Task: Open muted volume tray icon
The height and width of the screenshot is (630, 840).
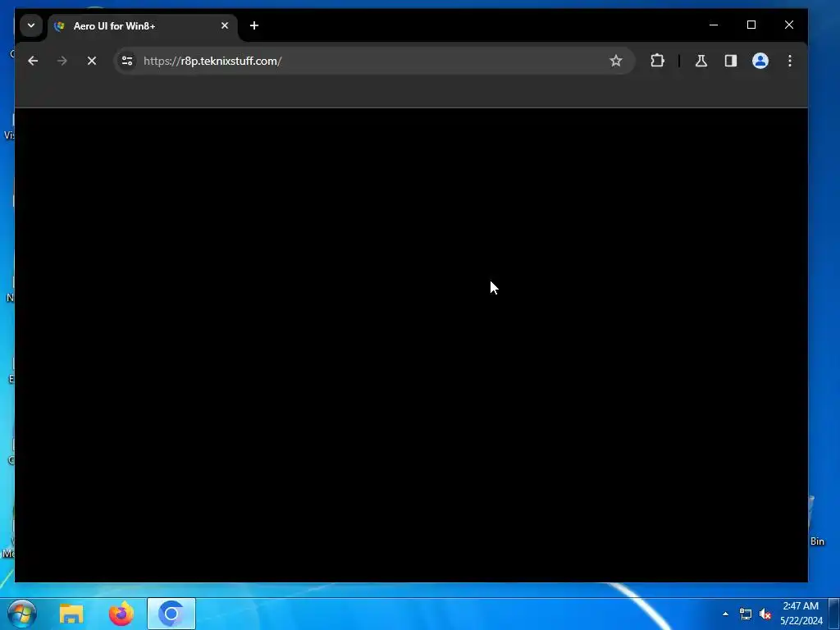Action: tap(765, 614)
